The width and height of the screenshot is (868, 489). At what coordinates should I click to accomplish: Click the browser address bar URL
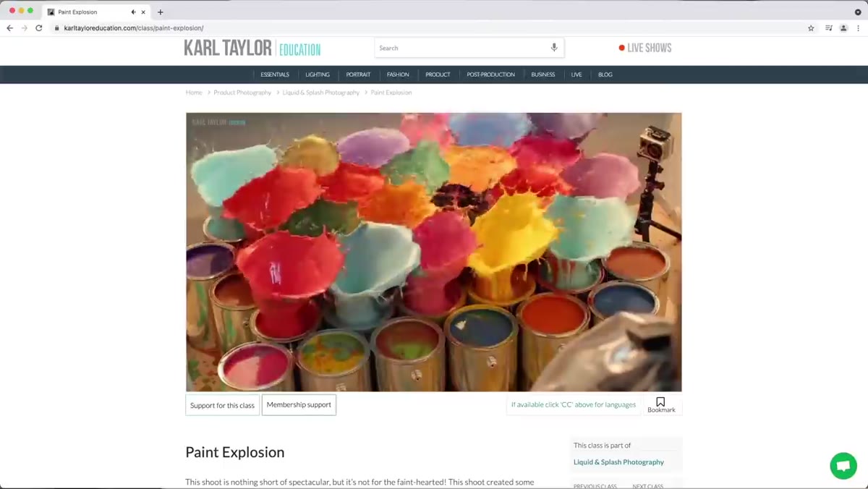pyautogui.click(x=134, y=28)
